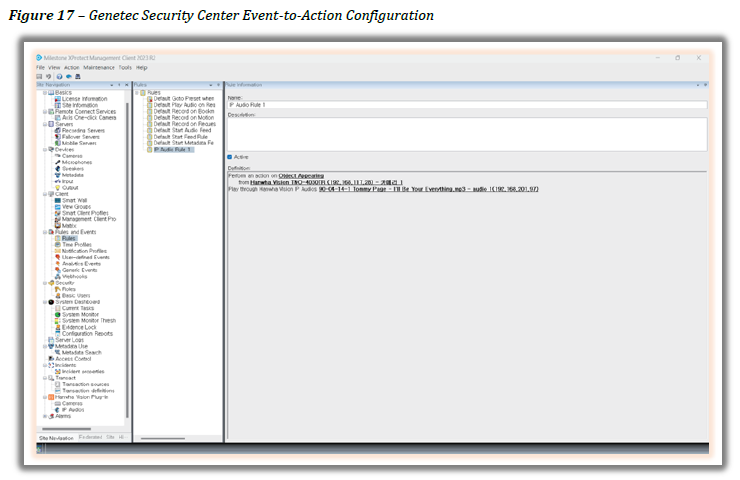Select Metadata Search in the tree
Viewport: 740px width, 480px height.
point(82,353)
